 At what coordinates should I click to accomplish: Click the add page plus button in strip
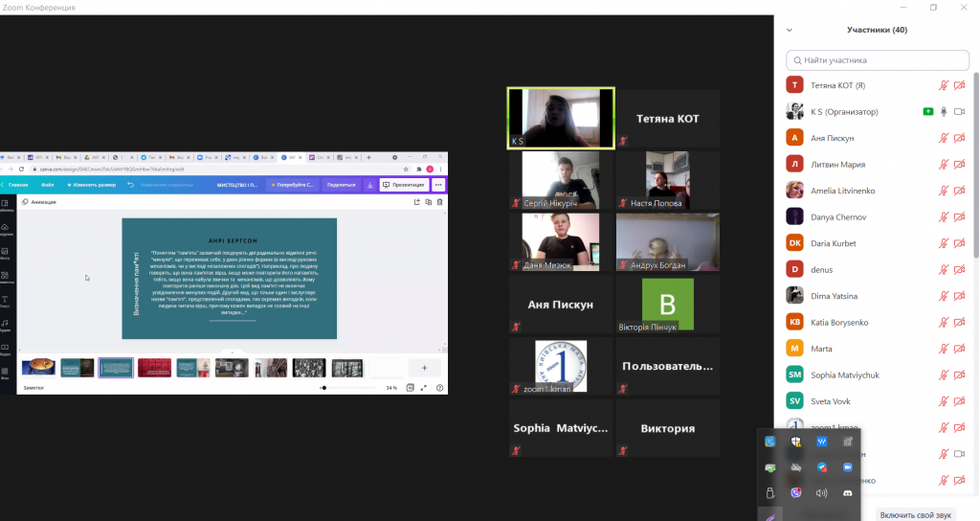[424, 368]
